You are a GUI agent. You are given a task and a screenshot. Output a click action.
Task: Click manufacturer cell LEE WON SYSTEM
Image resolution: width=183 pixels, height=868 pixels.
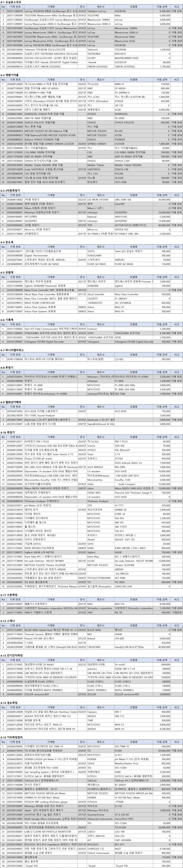(100, 200)
